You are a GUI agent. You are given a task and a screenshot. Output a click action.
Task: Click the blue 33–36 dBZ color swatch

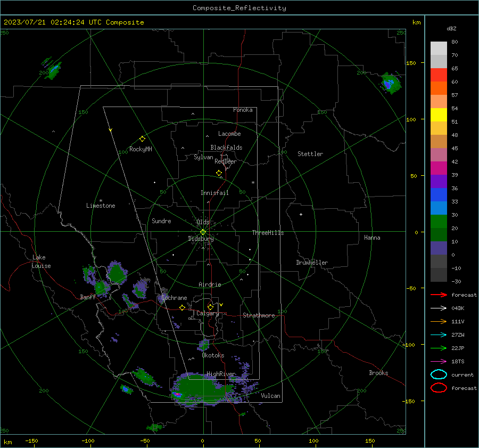[439, 195]
